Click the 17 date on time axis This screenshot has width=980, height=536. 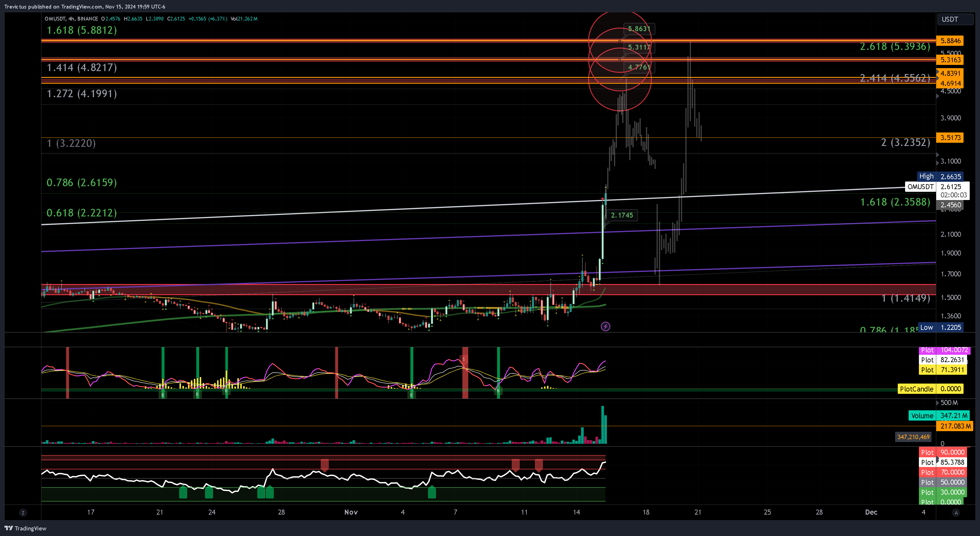90,512
